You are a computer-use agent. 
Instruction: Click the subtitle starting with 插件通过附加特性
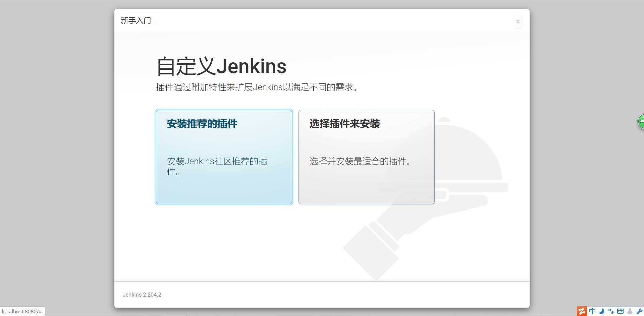(x=257, y=87)
